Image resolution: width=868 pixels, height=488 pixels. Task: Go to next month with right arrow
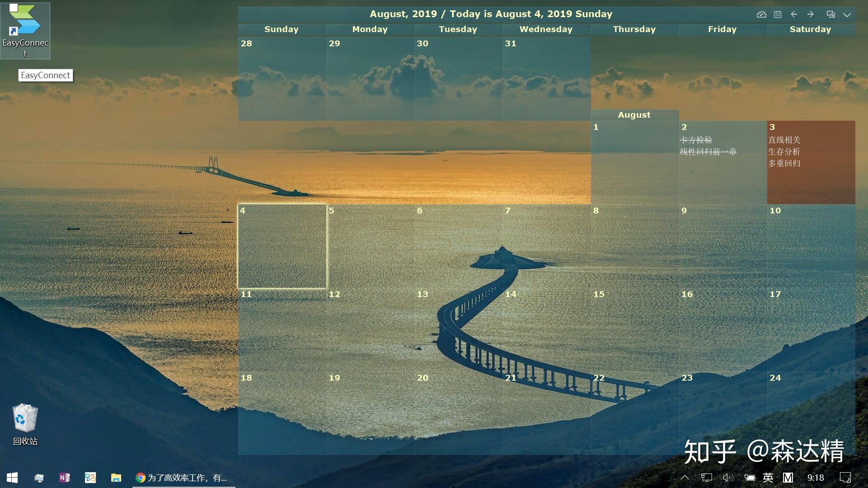coord(811,14)
